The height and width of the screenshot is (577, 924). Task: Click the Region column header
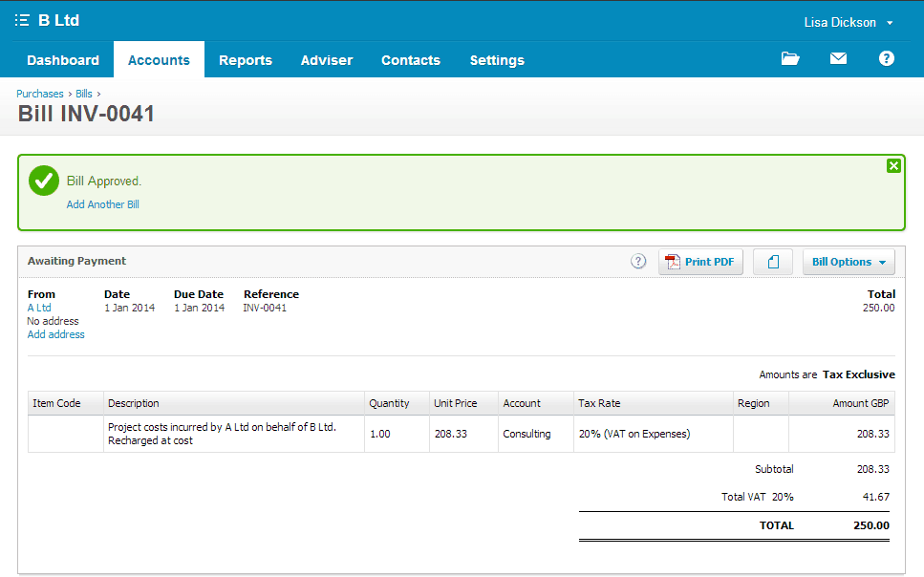coord(761,403)
